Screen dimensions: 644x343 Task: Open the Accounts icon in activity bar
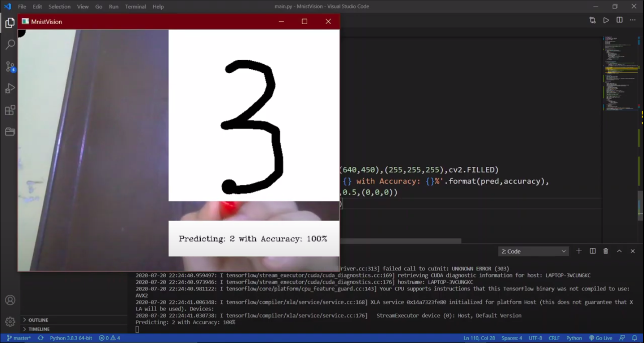pyautogui.click(x=10, y=300)
